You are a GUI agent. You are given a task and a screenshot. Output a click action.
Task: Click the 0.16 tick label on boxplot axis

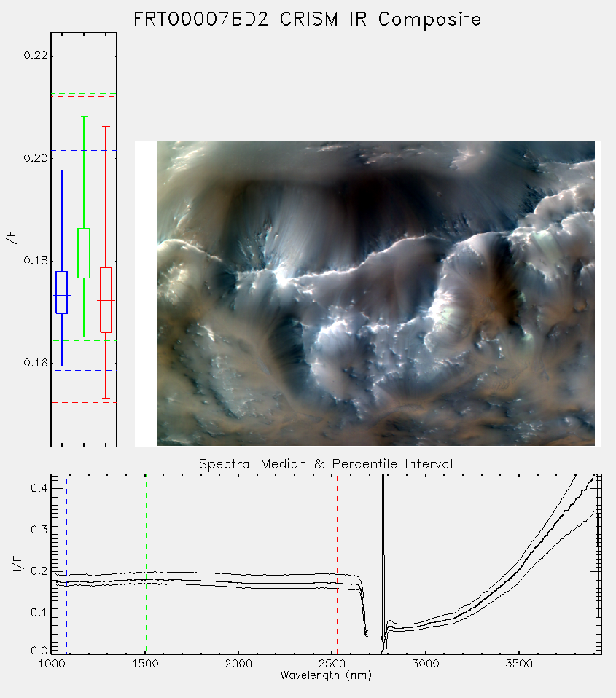[35, 363]
